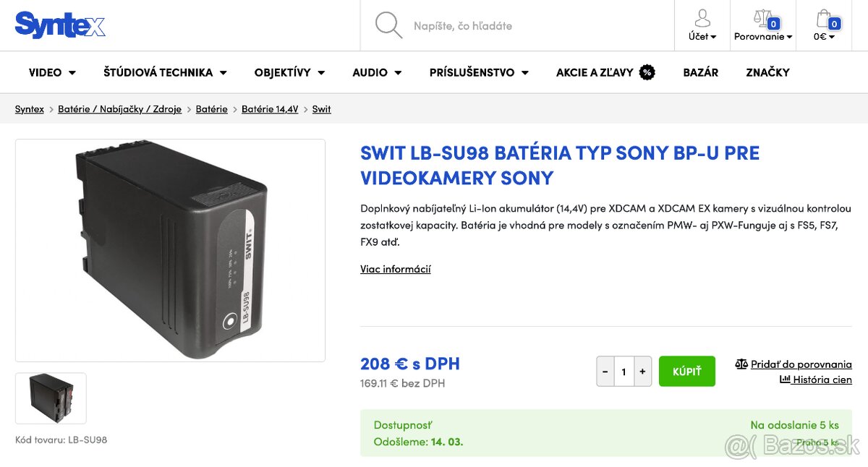Screen dimensions: 868x467
Task: Click the green KÚPIŤ button
Action: 686,371
